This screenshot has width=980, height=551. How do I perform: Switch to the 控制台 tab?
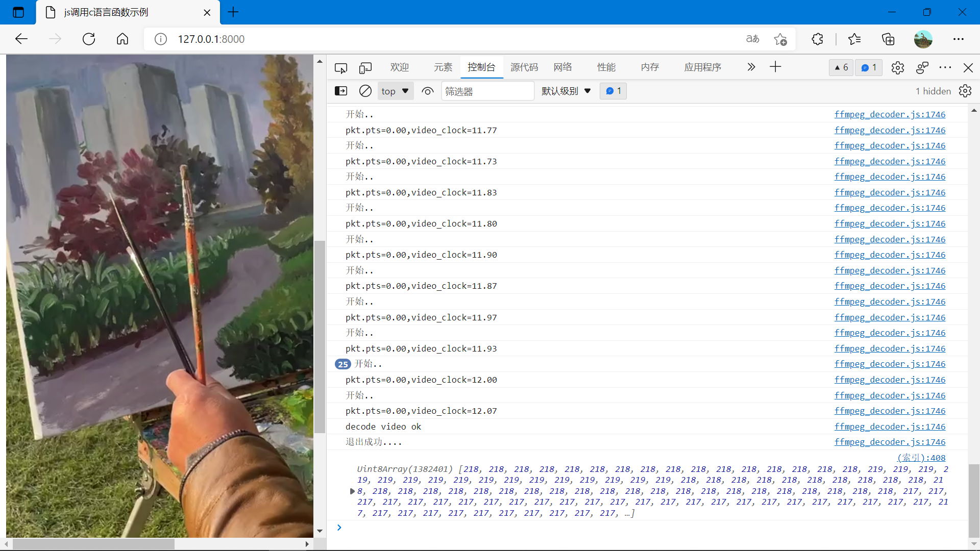(481, 67)
